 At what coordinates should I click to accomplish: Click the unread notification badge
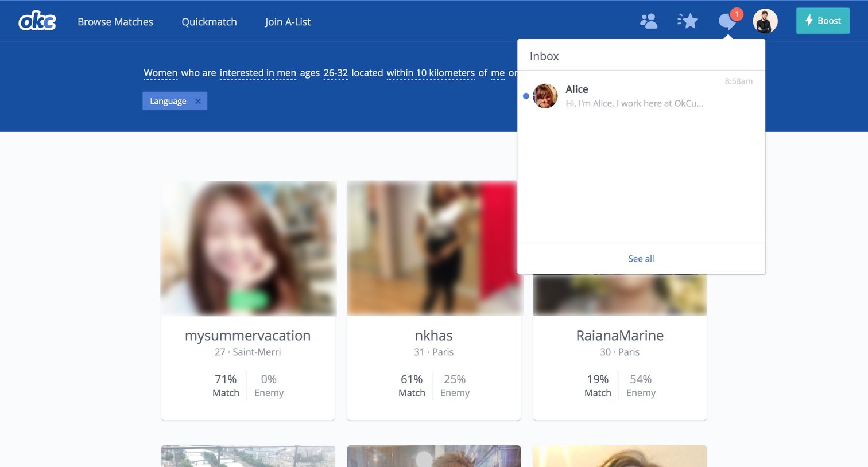point(737,14)
